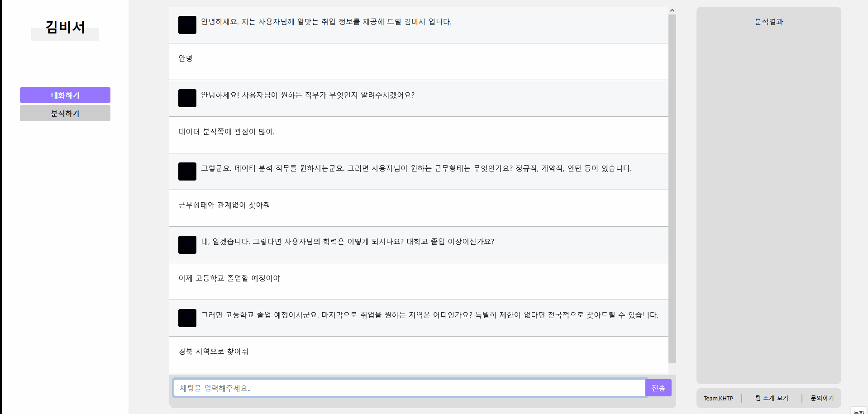Open the 팀 소개 보기 link
This screenshot has height=414, width=868.
tap(772, 398)
